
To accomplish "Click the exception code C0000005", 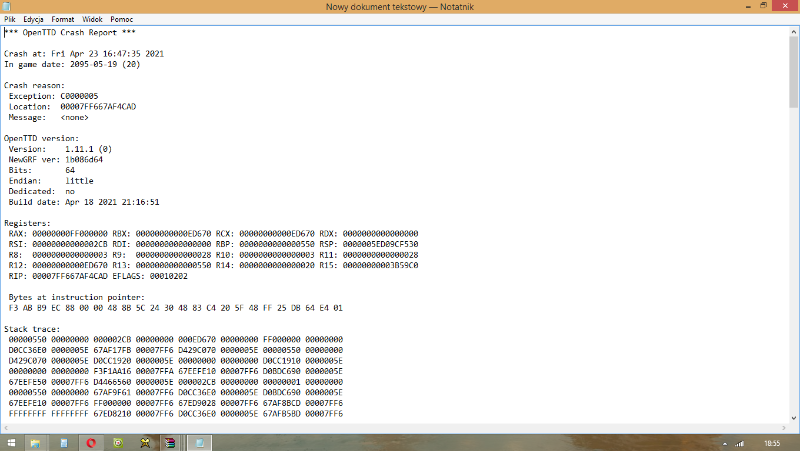I will [x=79, y=96].
